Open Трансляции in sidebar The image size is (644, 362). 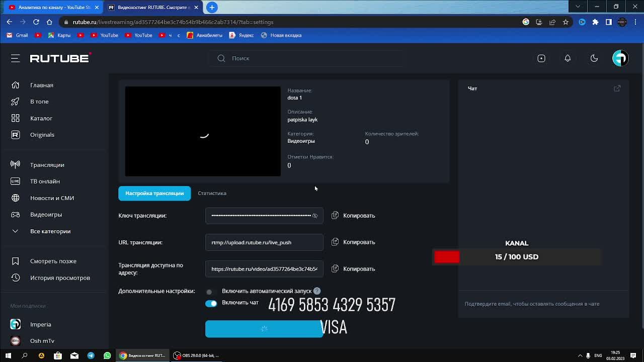click(x=47, y=165)
